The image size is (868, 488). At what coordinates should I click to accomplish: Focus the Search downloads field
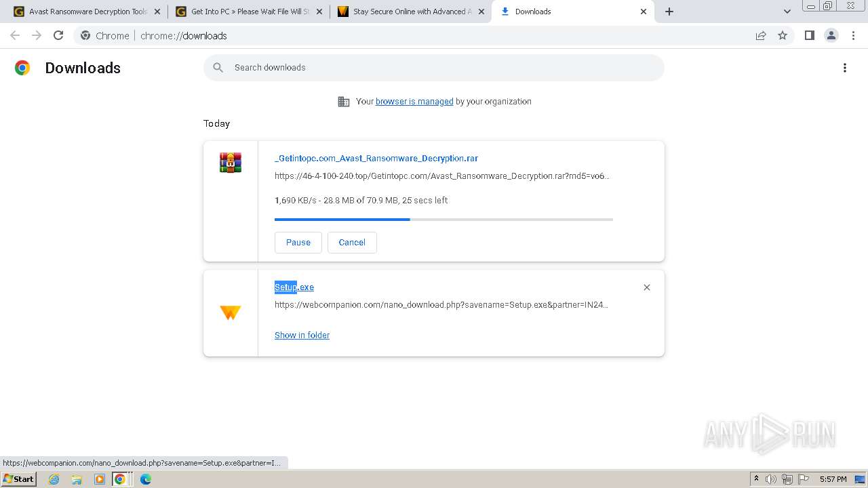click(x=434, y=68)
